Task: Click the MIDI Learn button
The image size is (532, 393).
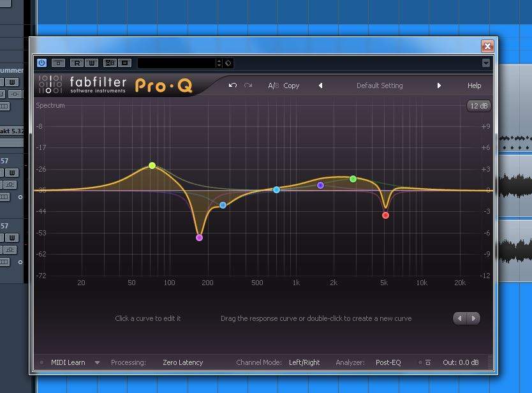Action: pos(68,362)
